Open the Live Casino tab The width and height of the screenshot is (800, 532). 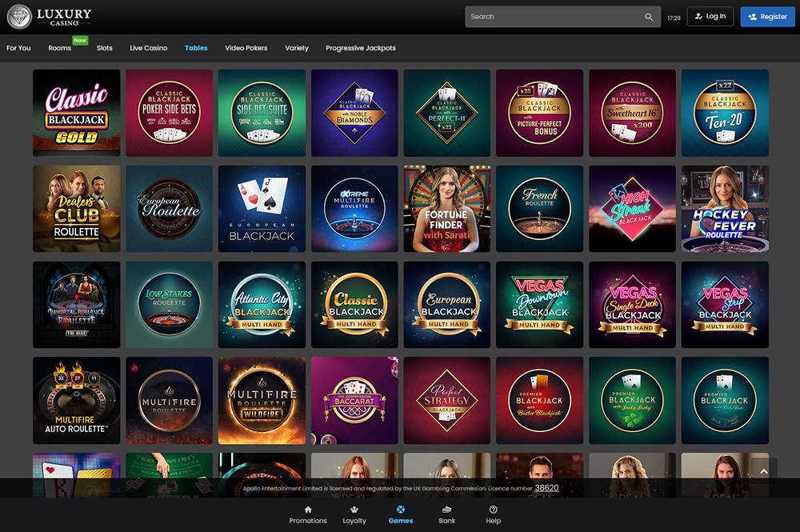(x=149, y=48)
